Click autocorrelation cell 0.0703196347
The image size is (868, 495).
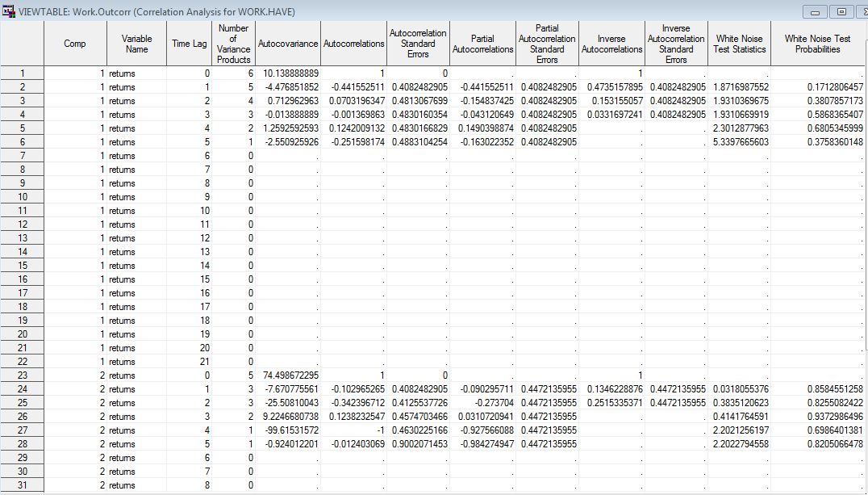coord(353,101)
